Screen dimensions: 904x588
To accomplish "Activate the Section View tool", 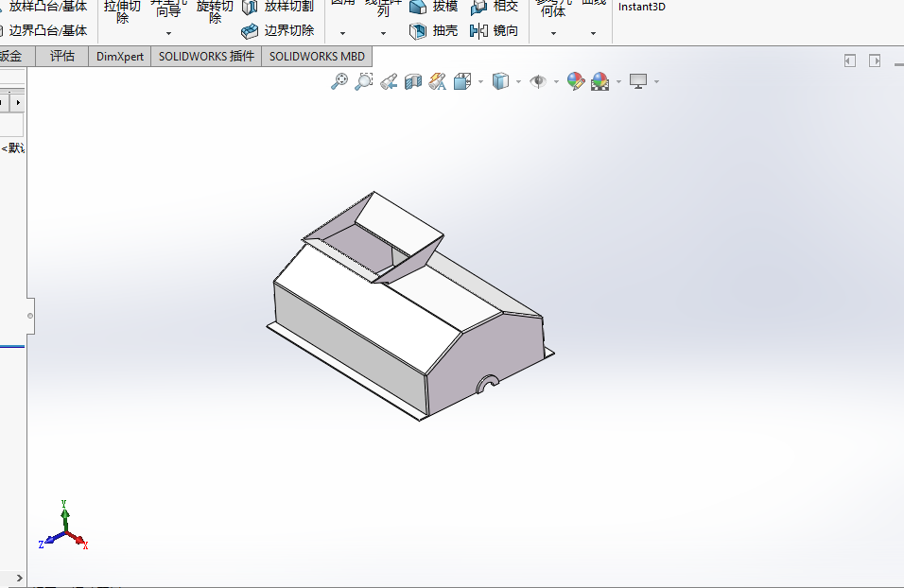I will tap(413, 81).
